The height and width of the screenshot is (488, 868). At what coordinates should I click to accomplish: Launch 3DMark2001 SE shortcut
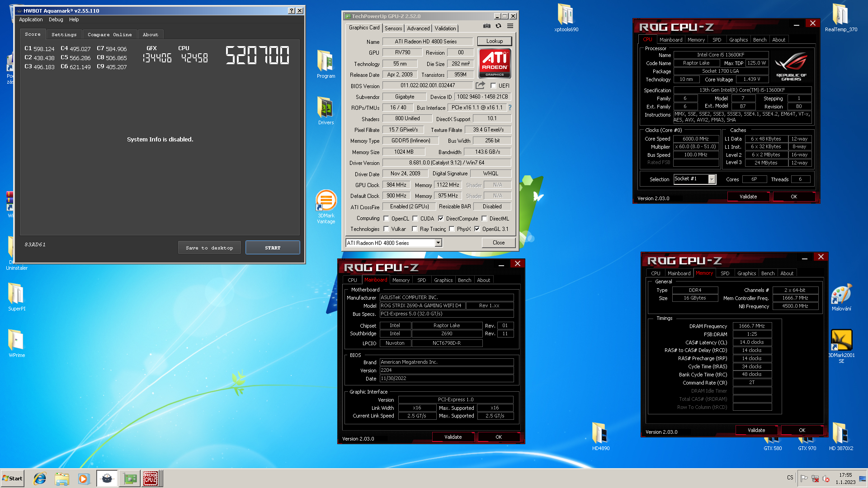click(x=841, y=346)
